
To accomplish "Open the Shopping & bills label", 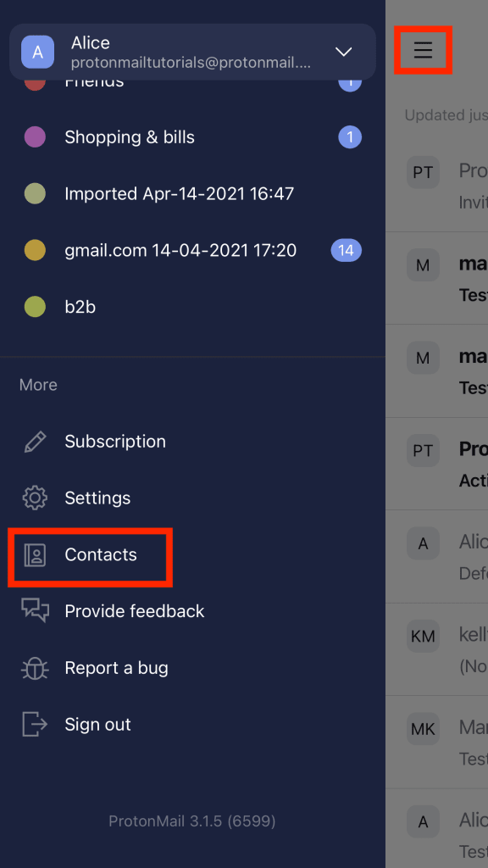I will tap(129, 136).
